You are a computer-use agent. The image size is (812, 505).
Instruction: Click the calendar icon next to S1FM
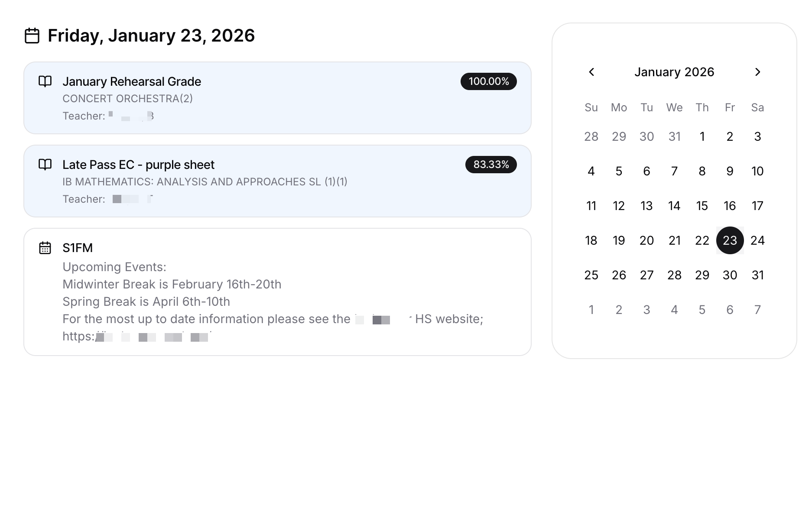click(45, 248)
